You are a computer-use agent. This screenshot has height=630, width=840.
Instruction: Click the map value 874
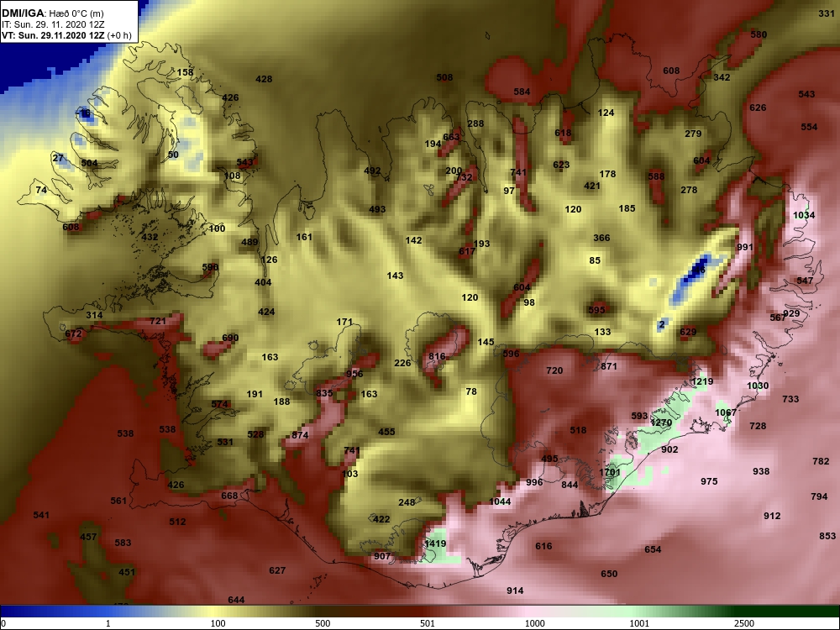click(x=300, y=435)
